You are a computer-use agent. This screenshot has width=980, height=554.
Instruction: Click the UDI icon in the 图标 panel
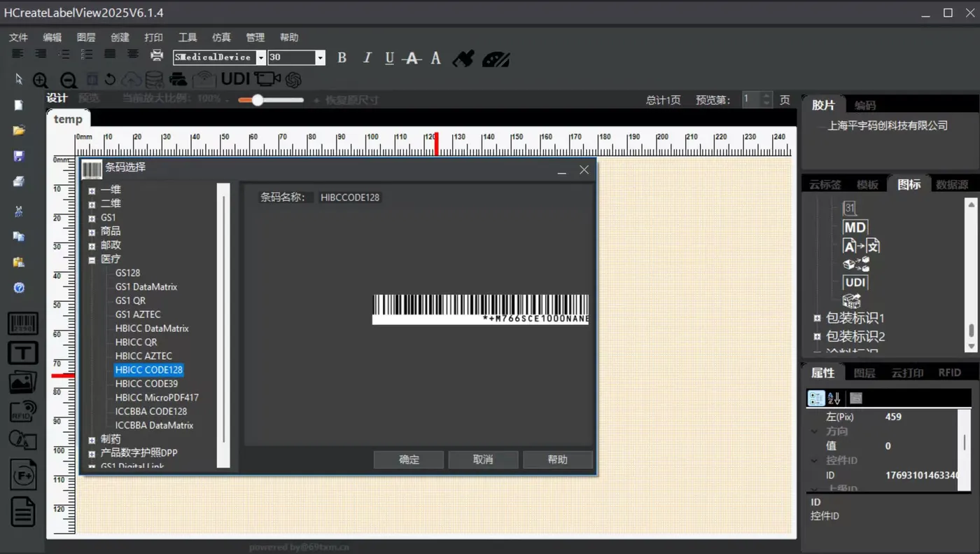tap(855, 282)
